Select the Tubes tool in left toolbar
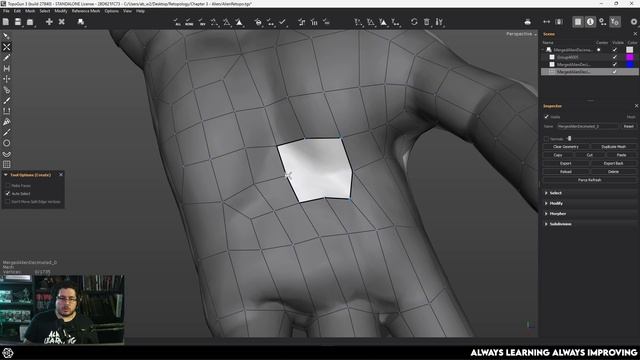640x360 pixels. pos(7,90)
